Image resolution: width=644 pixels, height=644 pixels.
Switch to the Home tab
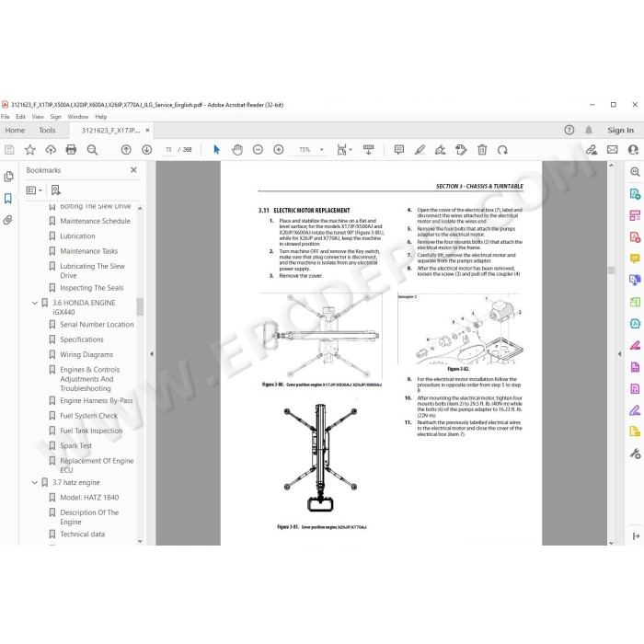click(16, 131)
